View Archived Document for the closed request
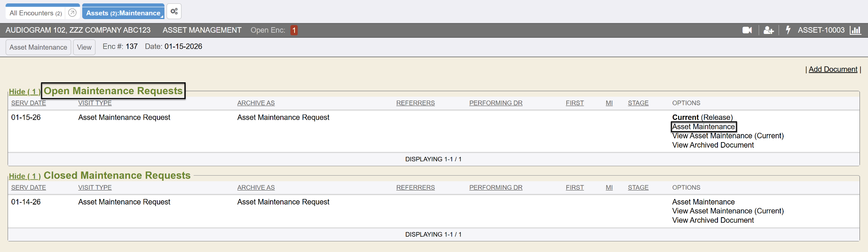This screenshot has width=868, height=252. coord(713,220)
